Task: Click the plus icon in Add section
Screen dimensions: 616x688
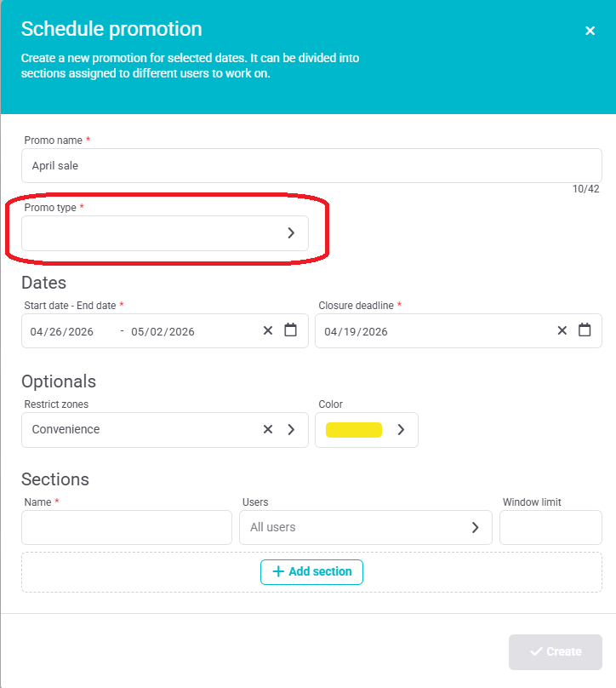Action: pyautogui.click(x=277, y=572)
